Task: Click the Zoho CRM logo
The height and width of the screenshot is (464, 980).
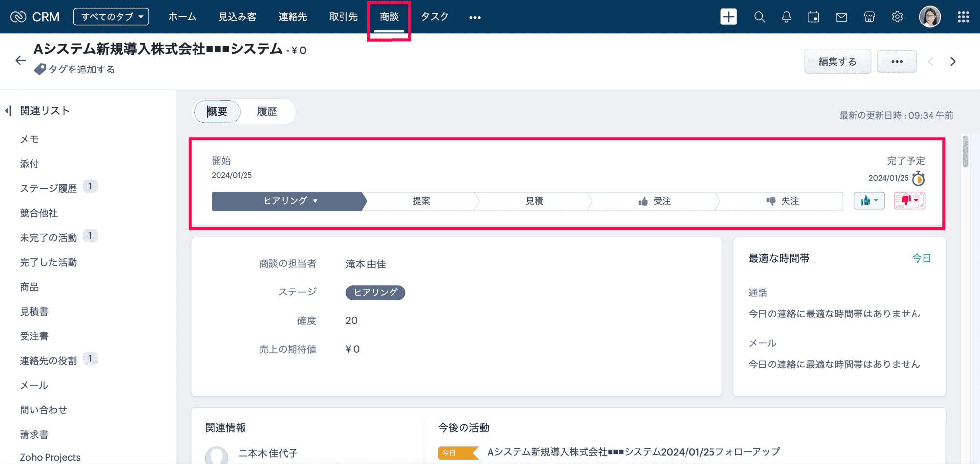Action: 34,17
